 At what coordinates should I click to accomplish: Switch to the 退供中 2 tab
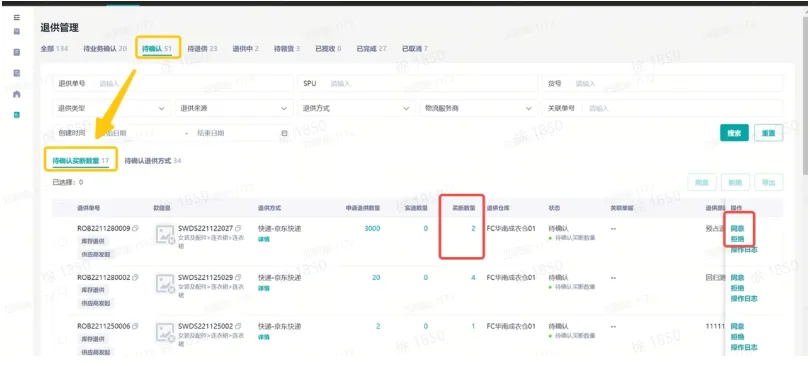pos(245,49)
